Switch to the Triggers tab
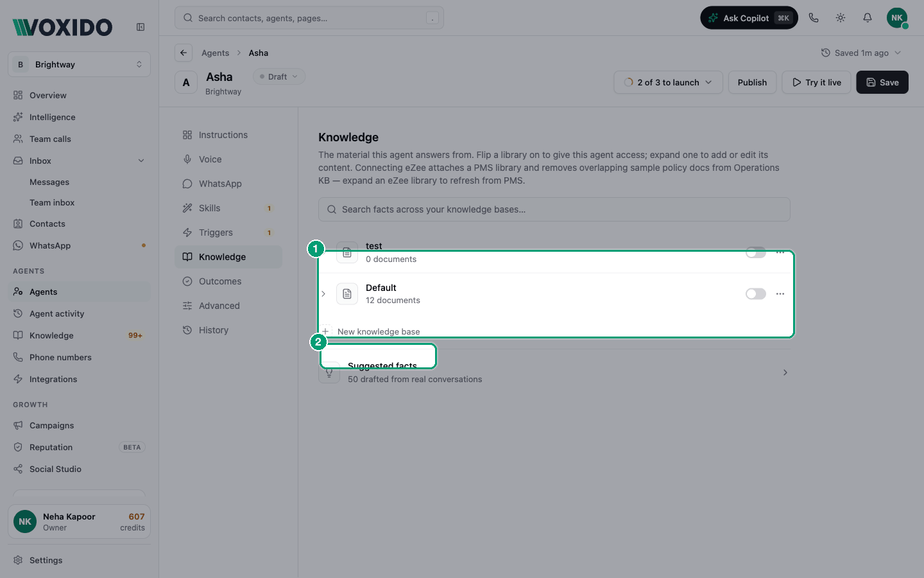The image size is (924, 578). pyautogui.click(x=228, y=232)
